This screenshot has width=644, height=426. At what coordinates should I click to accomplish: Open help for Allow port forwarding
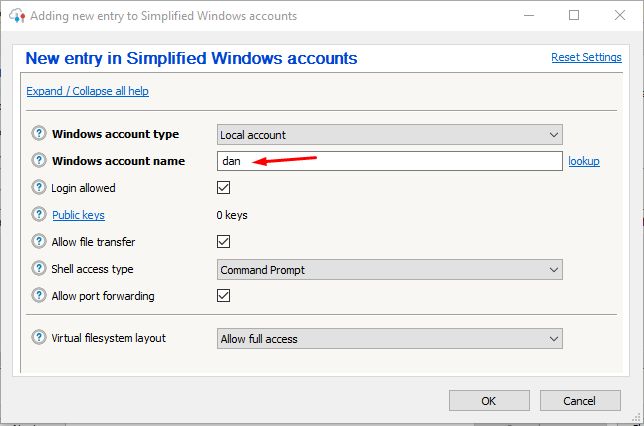coord(39,295)
